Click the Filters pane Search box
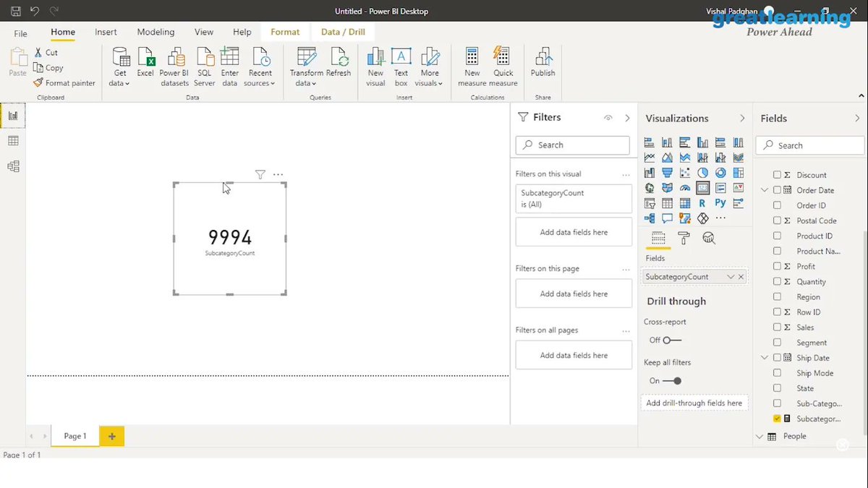This screenshot has width=868, height=488. click(572, 145)
